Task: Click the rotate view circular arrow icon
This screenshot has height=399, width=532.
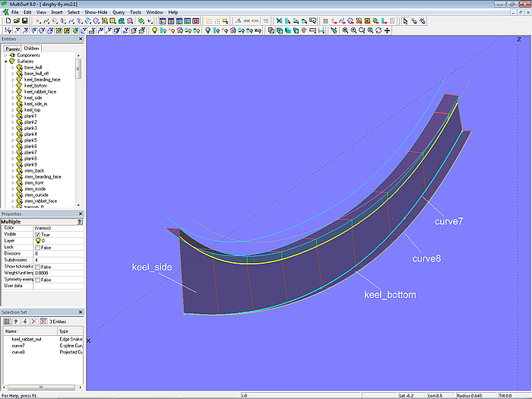Action: point(379,30)
